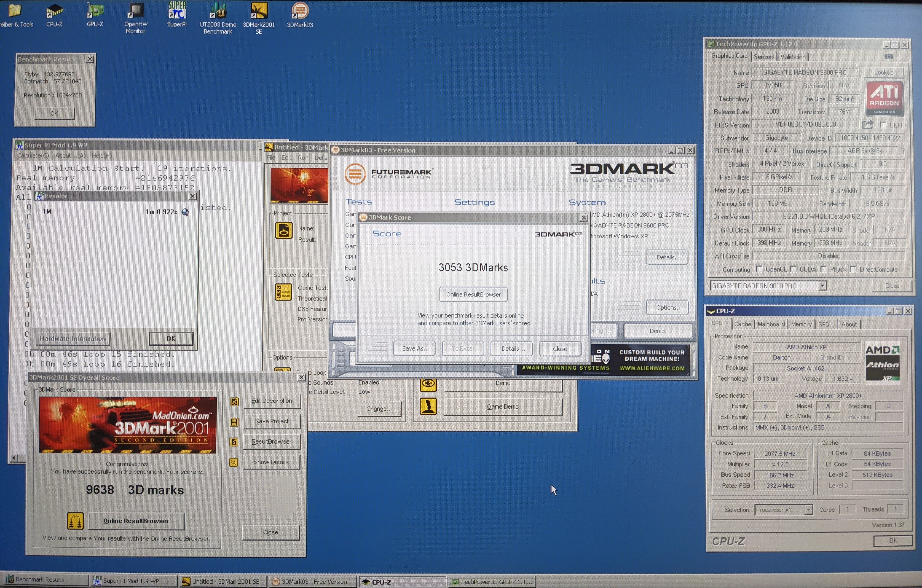Open the Memory tab in CPU-Z
Screen dimensions: 922x588
point(801,324)
